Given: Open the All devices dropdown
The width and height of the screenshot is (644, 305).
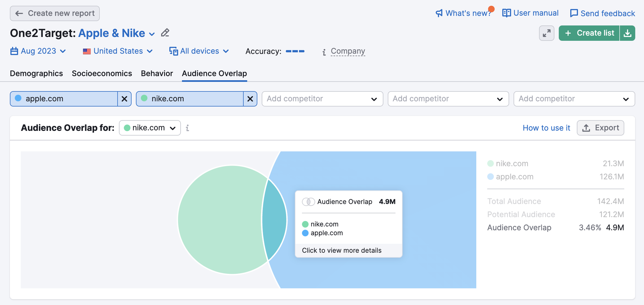Looking at the screenshot, I should click(199, 51).
